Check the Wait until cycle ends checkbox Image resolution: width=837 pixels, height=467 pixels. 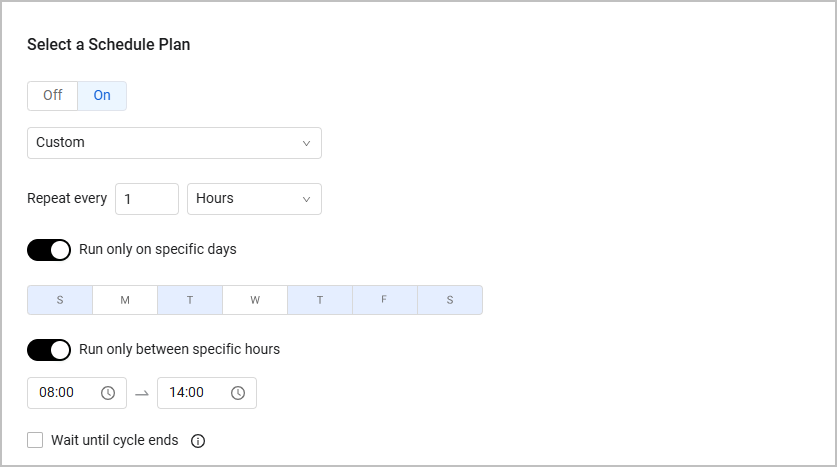tap(35, 440)
